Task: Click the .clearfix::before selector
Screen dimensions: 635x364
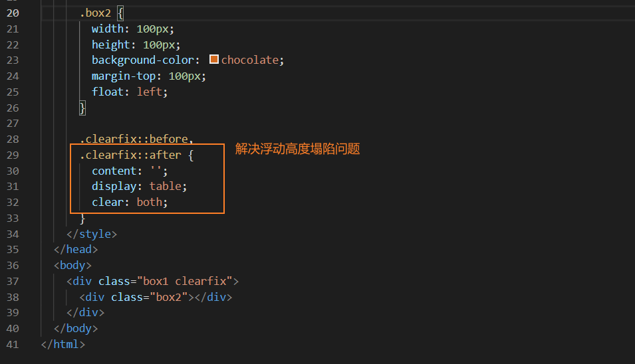Action: [x=134, y=139]
